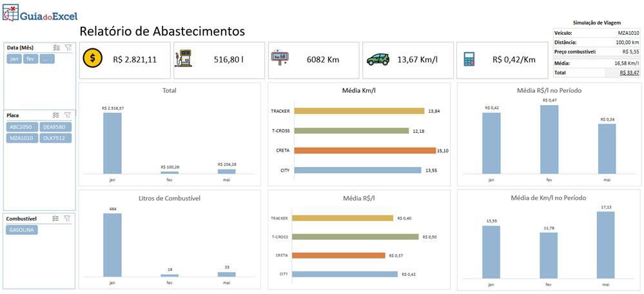This screenshot has height=294, width=644.
Task: Click the Média 16,58 Km/l value
Action: (628, 64)
